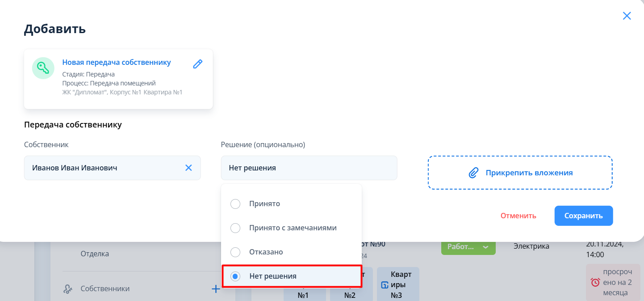Click the green key icon
This screenshot has height=301, width=644.
[43, 68]
